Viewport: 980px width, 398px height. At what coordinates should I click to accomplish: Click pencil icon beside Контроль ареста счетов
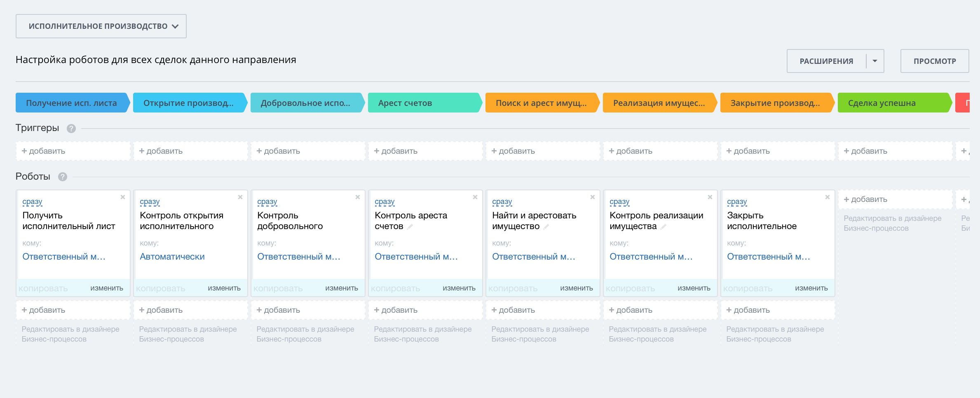pos(410,227)
